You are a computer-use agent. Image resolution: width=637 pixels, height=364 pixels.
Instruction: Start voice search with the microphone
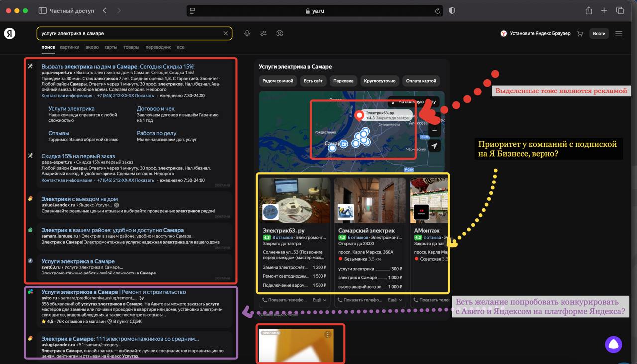(x=247, y=33)
